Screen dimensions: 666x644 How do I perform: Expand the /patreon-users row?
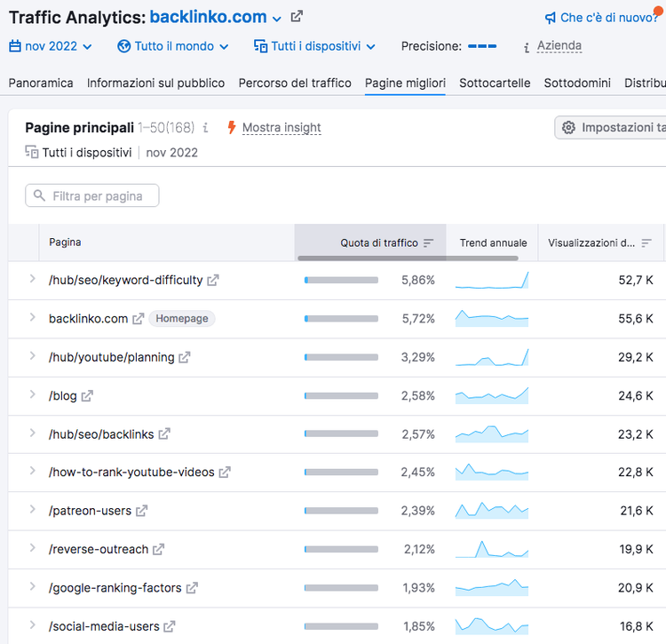pos(32,509)
